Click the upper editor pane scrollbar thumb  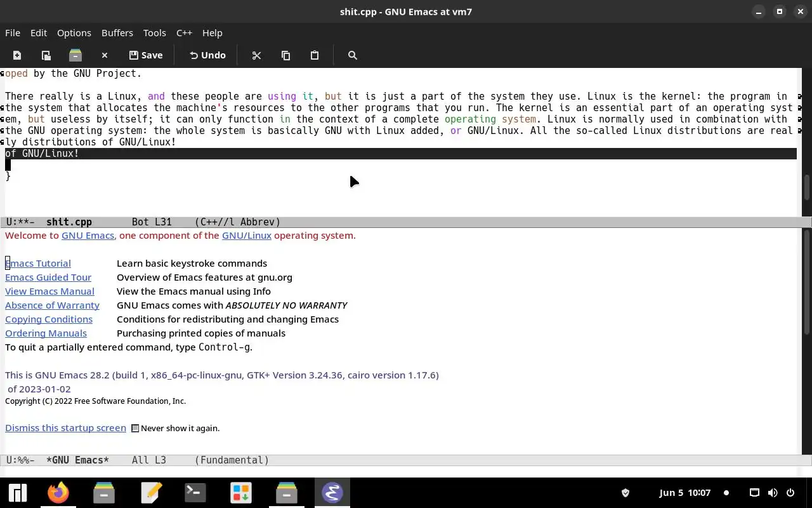(807, 188)
